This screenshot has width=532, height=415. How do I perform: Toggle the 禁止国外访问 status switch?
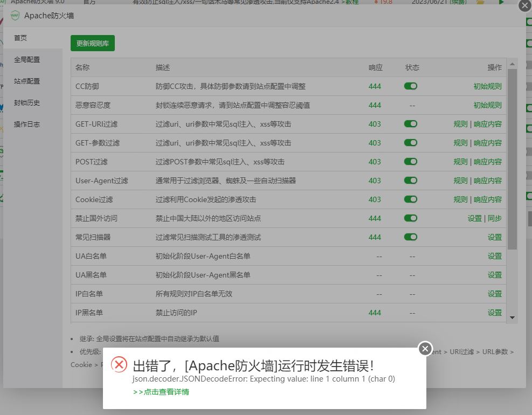click(411, 218)
